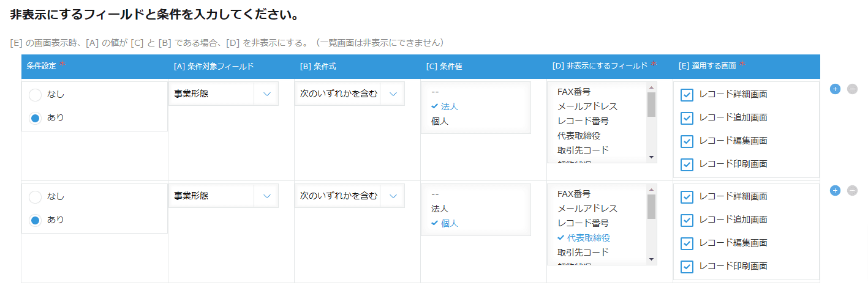The height and width of the screenshot is (296, 868).
Task: Toggle レコード印刷画面 checkbox in second row
Action: pyautogui.click(x=687, y=267)
